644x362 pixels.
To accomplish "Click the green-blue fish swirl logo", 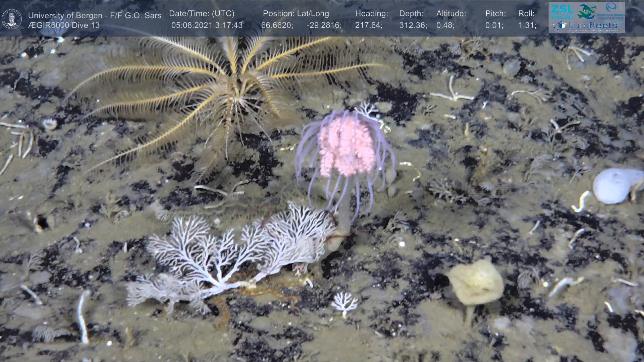I will 587,12.
